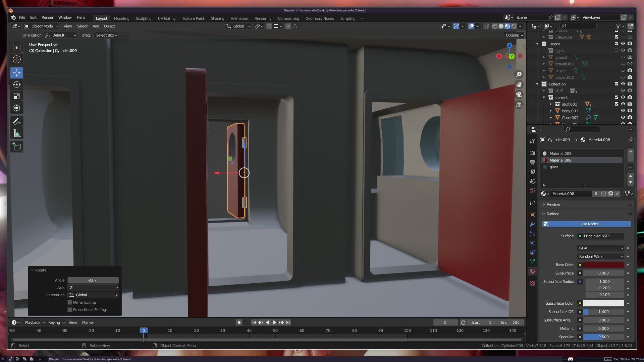The image size is (644, 362).
Task: Open the rotation Axis Z dropdown
Action: (93, 288)
